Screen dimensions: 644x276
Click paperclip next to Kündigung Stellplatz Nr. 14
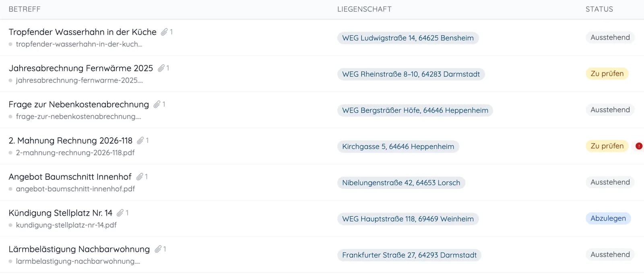(120, 213)
